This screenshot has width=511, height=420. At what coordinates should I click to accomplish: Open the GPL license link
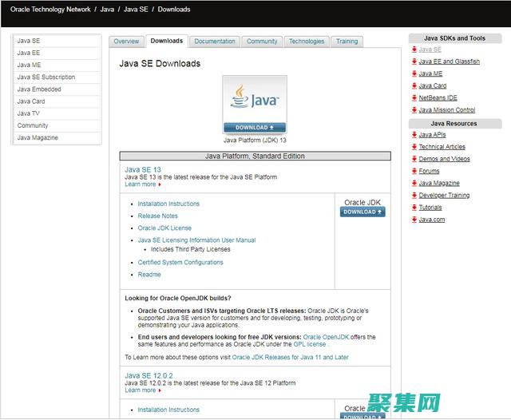point(310,344)
